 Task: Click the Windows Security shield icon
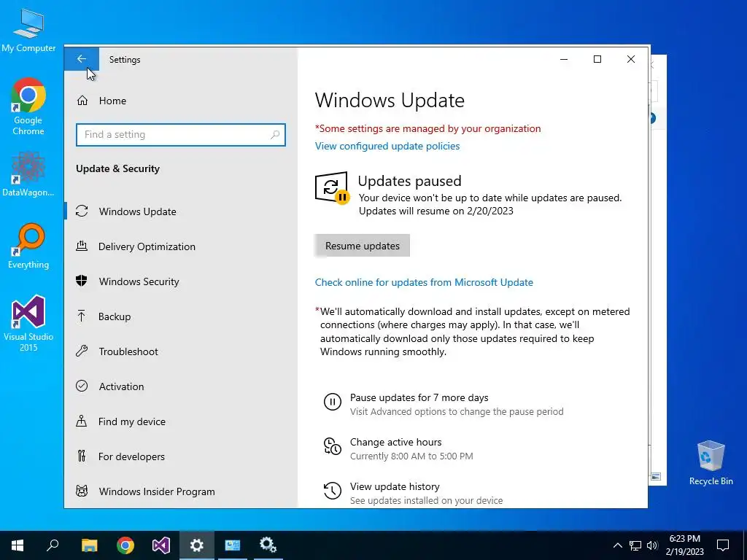click(x=82, y=281)
